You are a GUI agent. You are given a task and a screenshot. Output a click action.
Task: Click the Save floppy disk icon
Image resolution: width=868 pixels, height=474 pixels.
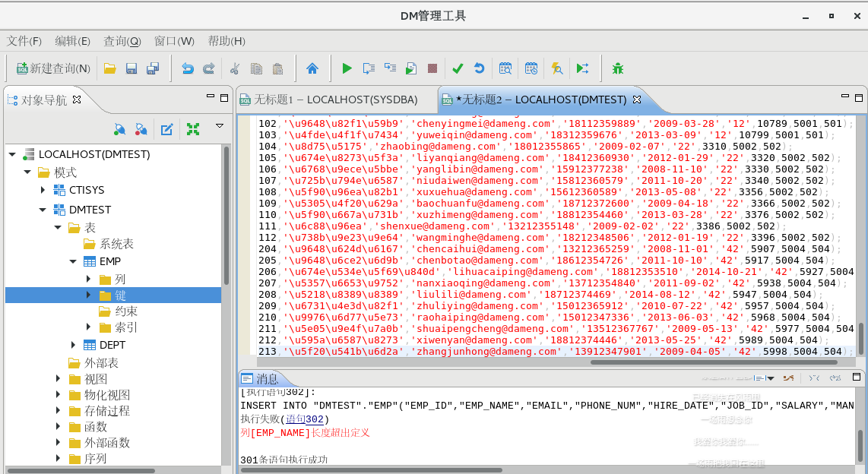point(131,68)
